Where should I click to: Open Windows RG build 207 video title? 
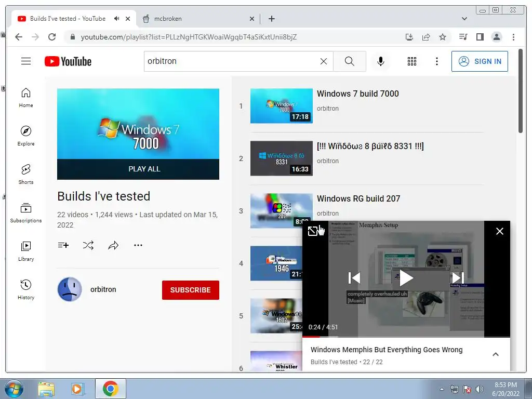[x=358, y=198]
